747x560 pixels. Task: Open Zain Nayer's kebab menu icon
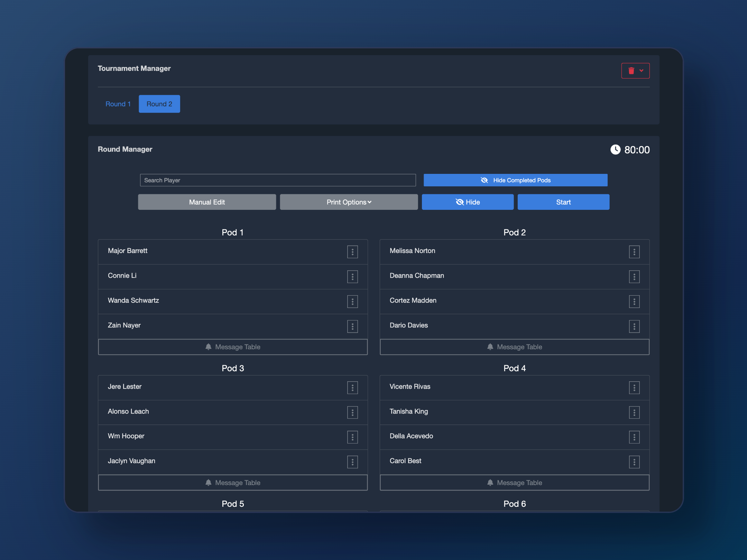tap(352, 326)
